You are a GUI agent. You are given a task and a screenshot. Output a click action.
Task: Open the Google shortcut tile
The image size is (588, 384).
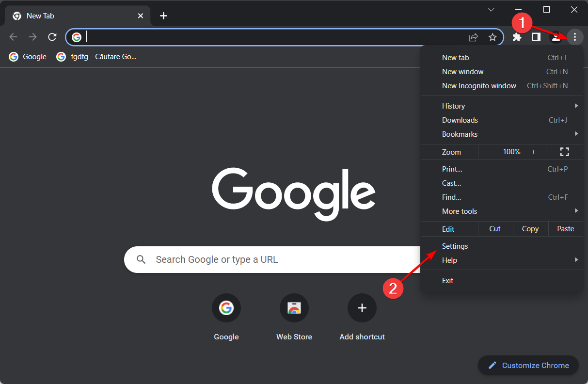coord(226,317)
